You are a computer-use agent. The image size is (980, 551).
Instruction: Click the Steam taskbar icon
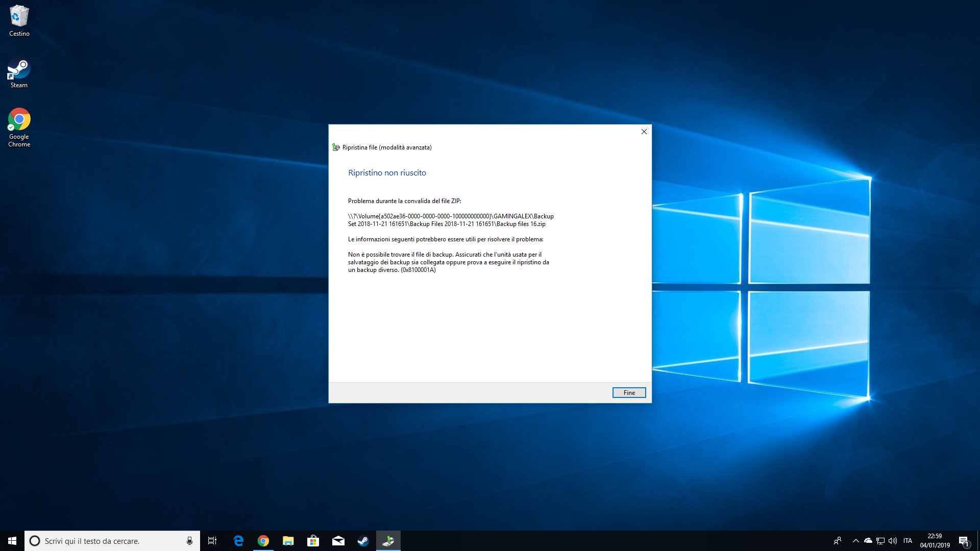click(363, 540)
